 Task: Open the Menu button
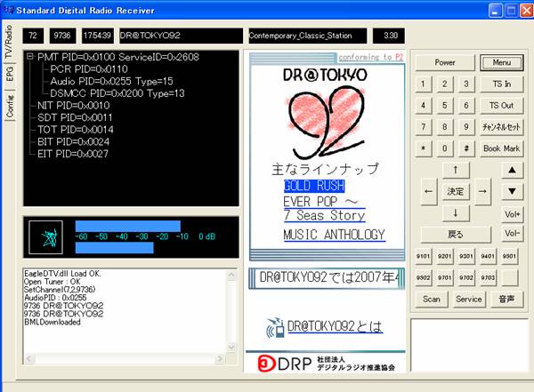tap(502, 62)
